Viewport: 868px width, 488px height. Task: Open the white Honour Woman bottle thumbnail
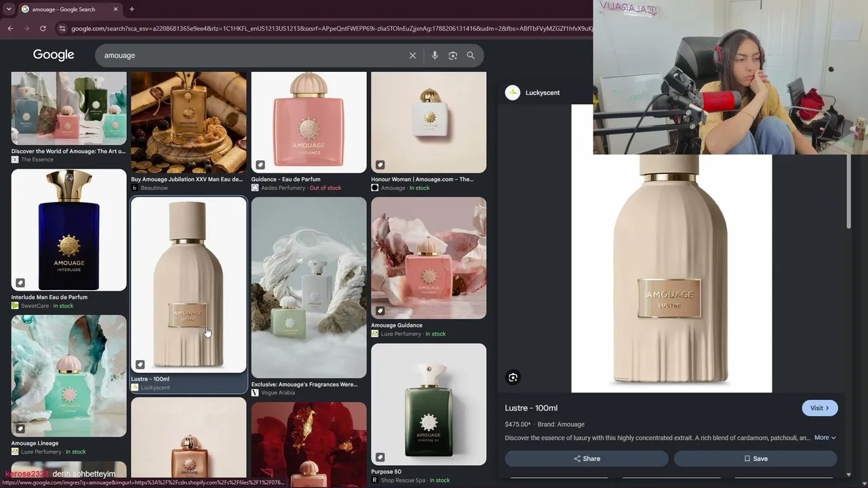[429, 123]
